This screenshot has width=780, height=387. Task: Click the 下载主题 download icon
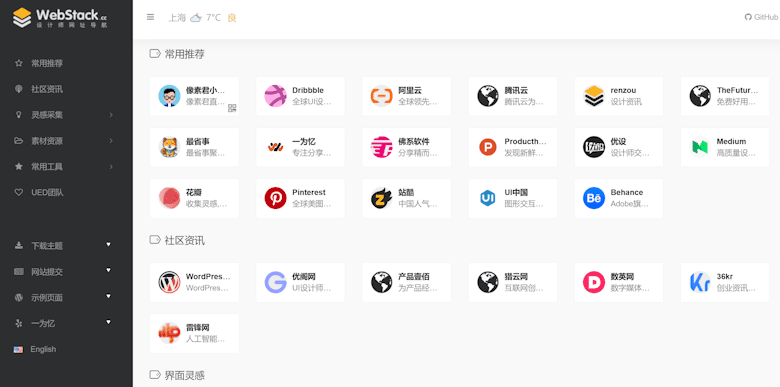[19, 245]
